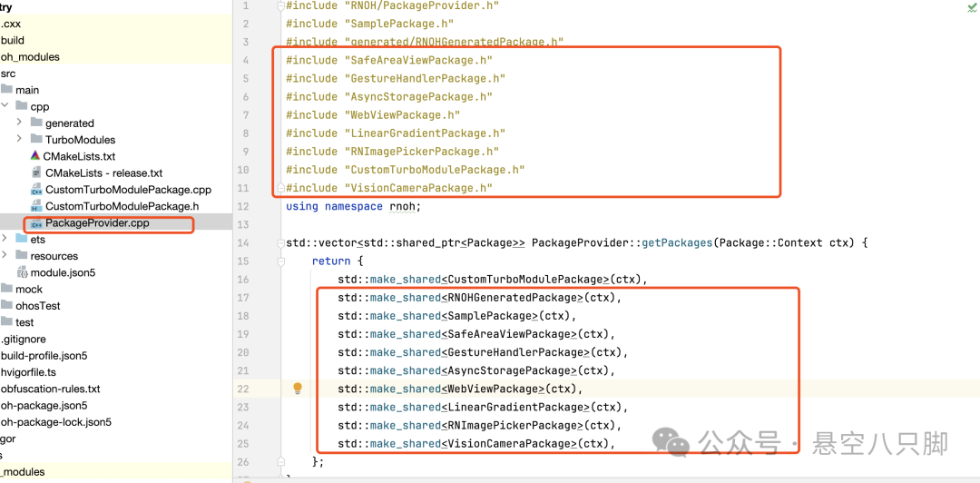Viewport: 980px width, 483px height.
Task: Click the generated folder icon
Action: [36, 123]
